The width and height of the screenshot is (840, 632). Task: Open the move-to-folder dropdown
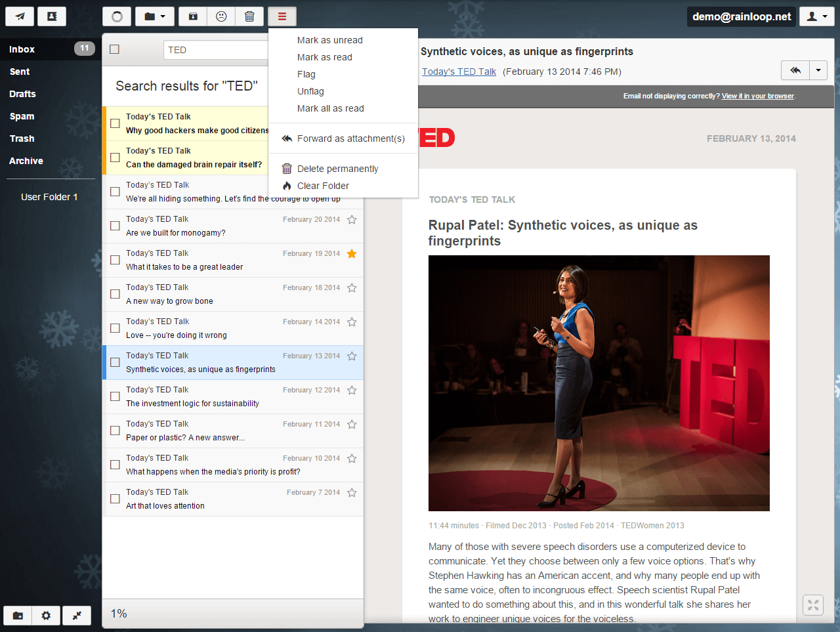(x=155, y=16)
